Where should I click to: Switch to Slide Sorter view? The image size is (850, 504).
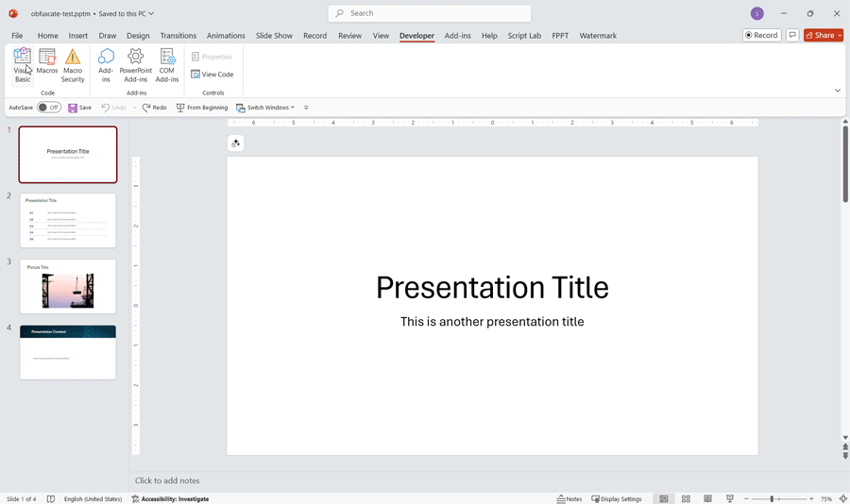point(686,498)
